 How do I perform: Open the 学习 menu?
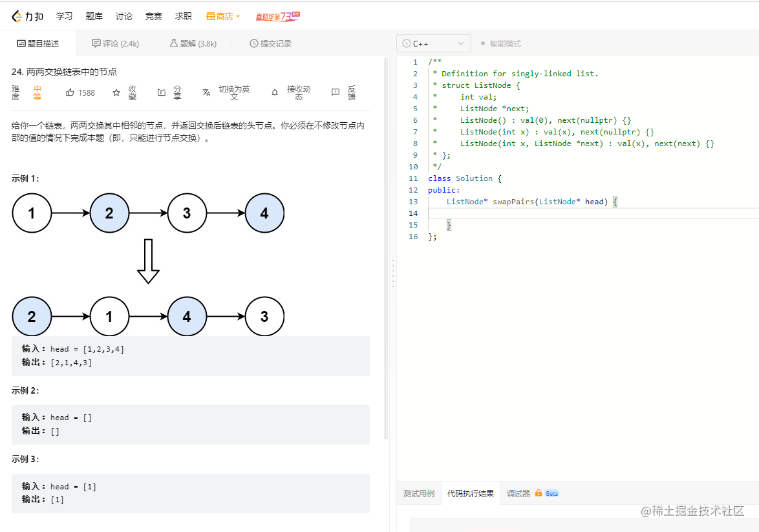click(x=64, y=16)
